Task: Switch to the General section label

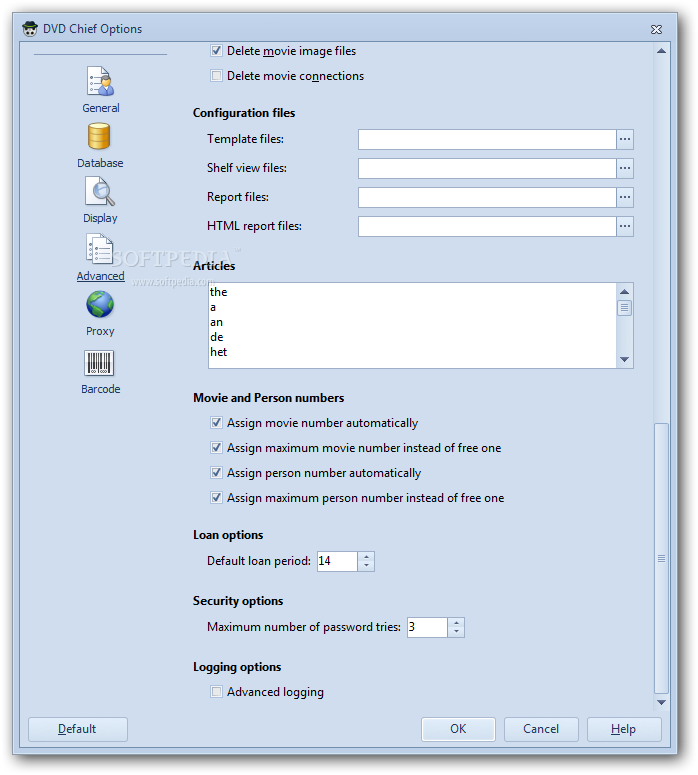Action: coord(101,108)
